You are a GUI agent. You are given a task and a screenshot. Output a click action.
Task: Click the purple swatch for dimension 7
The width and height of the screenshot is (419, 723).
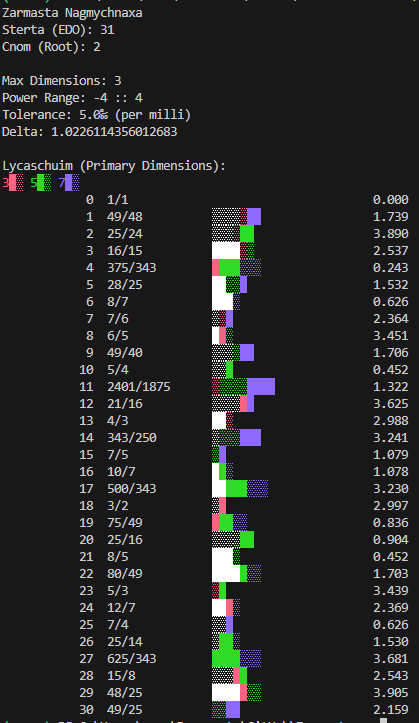click(72, 183)
